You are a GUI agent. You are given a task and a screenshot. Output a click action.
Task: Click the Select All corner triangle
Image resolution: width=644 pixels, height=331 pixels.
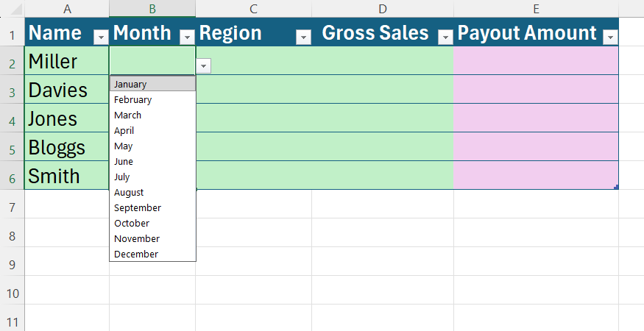coord(16,10)
